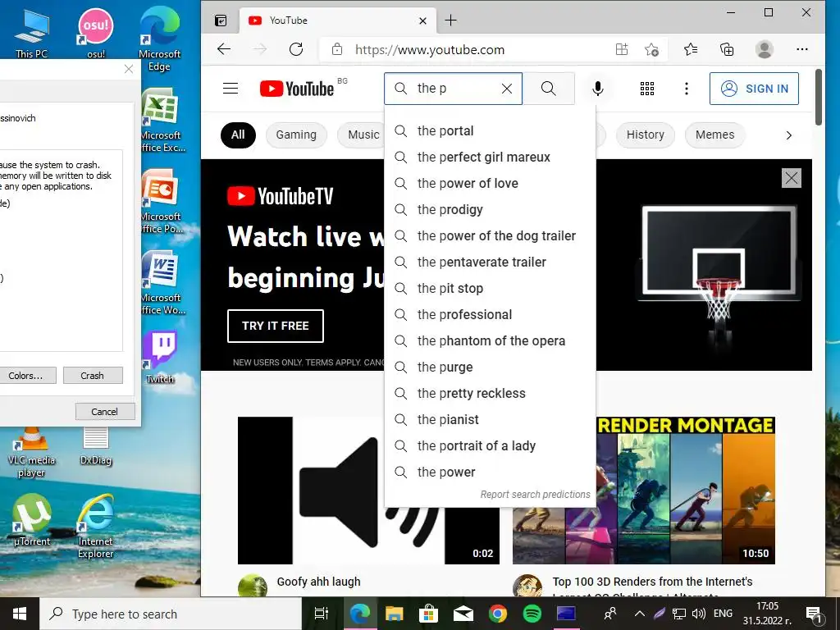Image resolution: width=840 pixels, height=630 pixels.
Task: Open Edge Collections
Action: [727, 49]
